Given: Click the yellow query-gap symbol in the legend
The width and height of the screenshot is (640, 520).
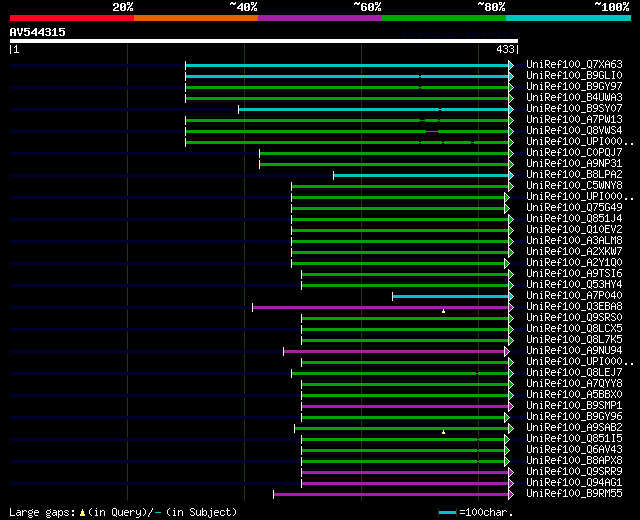Looking at the screenshot, I should pos(82,513).
